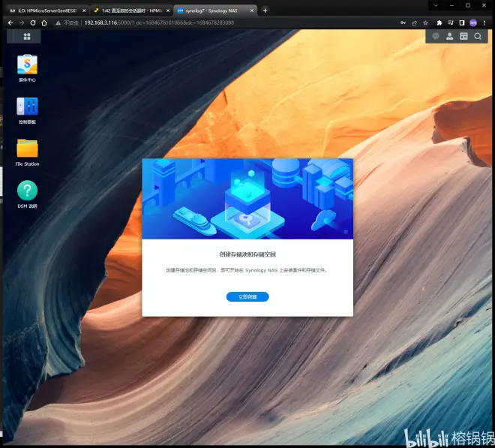495x448 pixels.
Task: Open the DSM widgets panel icon
Action: 463,36
